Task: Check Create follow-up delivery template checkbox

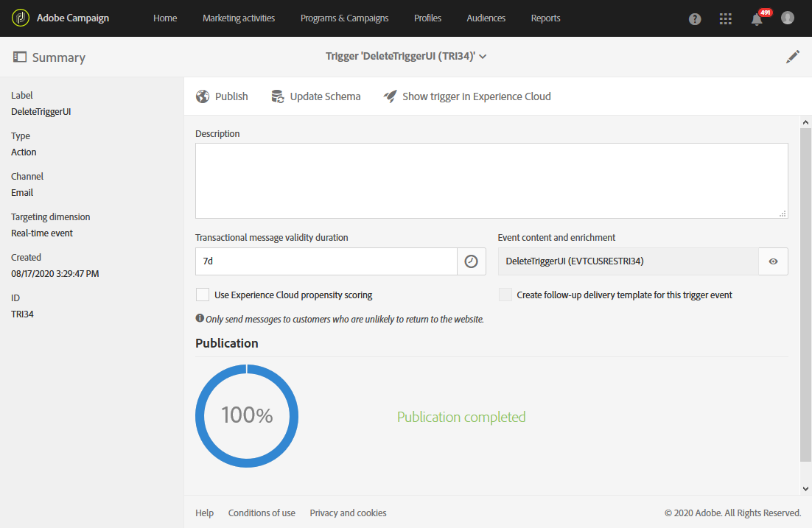Action: coord(505,295)
